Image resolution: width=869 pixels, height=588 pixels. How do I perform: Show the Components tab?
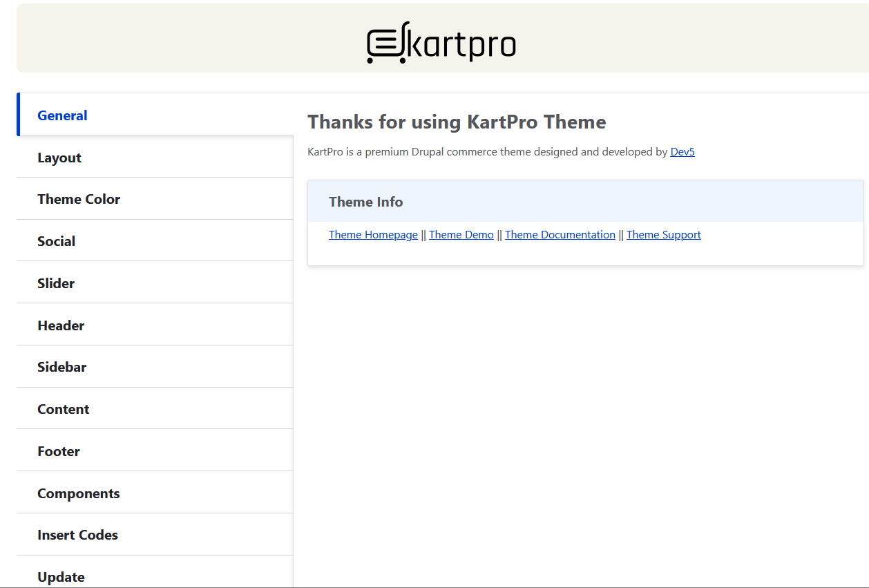click(x=79, y=493)
